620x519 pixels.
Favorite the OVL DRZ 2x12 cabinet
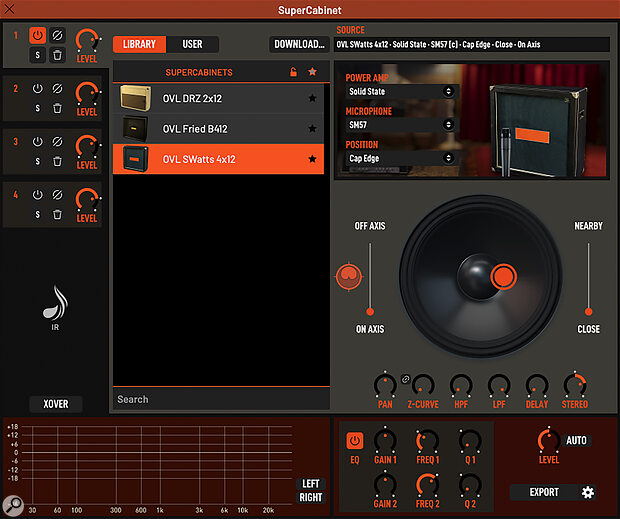click(312, 98)
